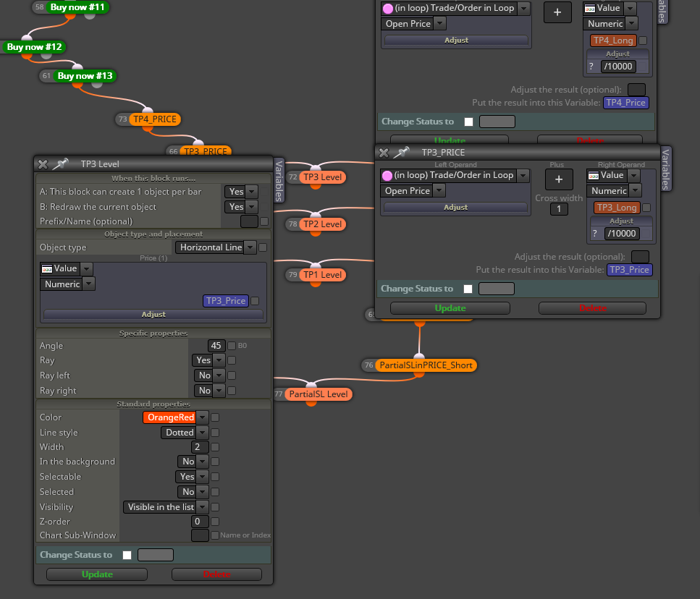Toggle checkbox beside Z-order property
The height and width of the screenshot is (599, 700).
(x=215, y=522)
